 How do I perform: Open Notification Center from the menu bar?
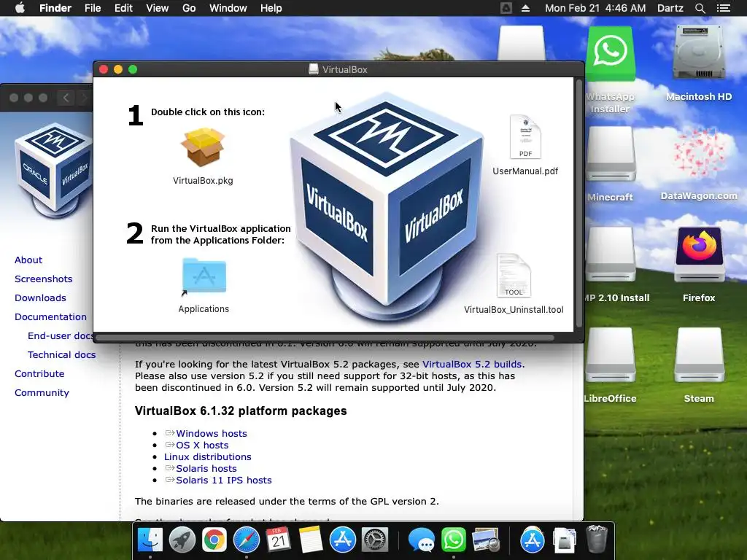pos(723,8)
